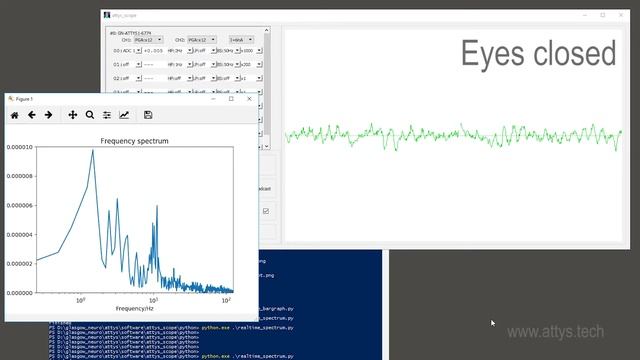
Task: Click the attys_scope window title icon
Action: click(107, 15)
